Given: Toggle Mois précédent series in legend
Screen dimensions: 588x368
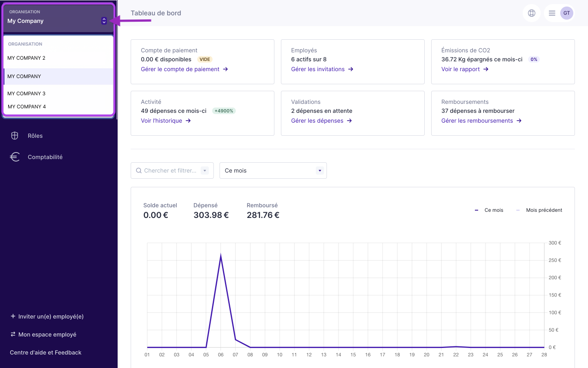Looking at the screenshot, I should pos(539,210).
